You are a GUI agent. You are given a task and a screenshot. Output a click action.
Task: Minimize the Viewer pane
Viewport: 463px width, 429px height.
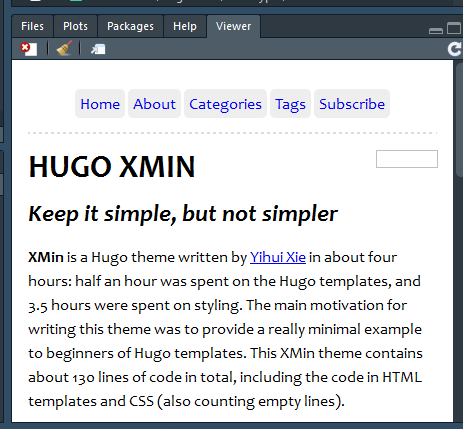(436, 31)
